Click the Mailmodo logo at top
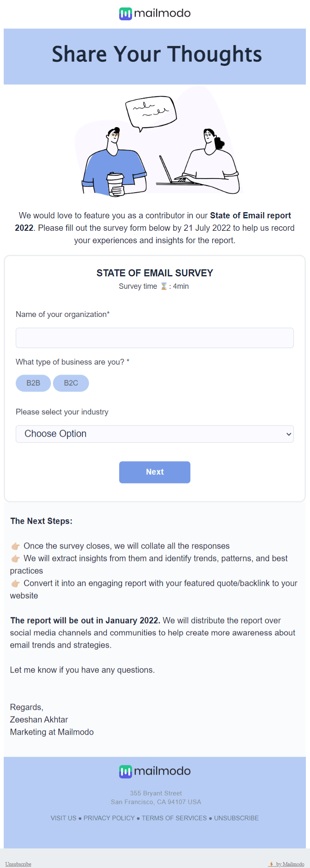Viewport: 310px width, 868px height. [x=155, y=13]
